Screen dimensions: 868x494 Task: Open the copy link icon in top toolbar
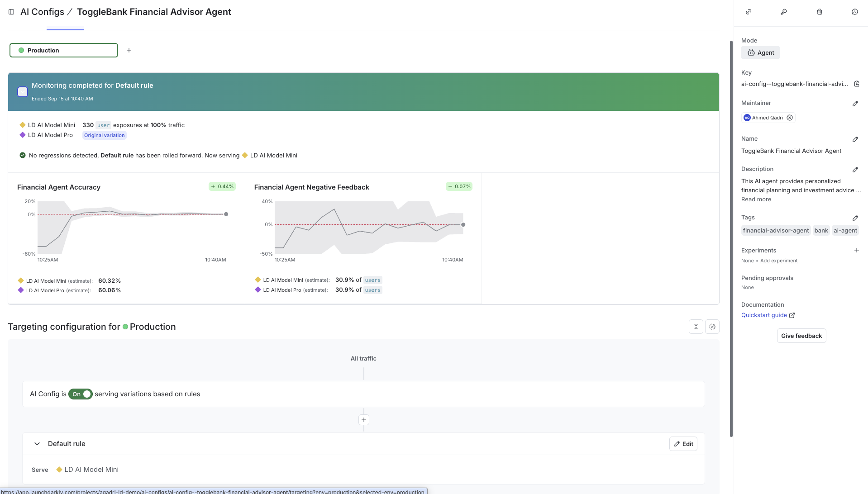point(749,12)
